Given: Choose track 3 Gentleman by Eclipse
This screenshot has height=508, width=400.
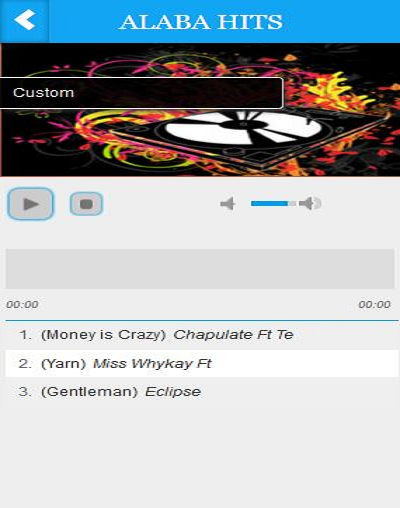Looking at the screenshot, I should (x=202, y=392).
